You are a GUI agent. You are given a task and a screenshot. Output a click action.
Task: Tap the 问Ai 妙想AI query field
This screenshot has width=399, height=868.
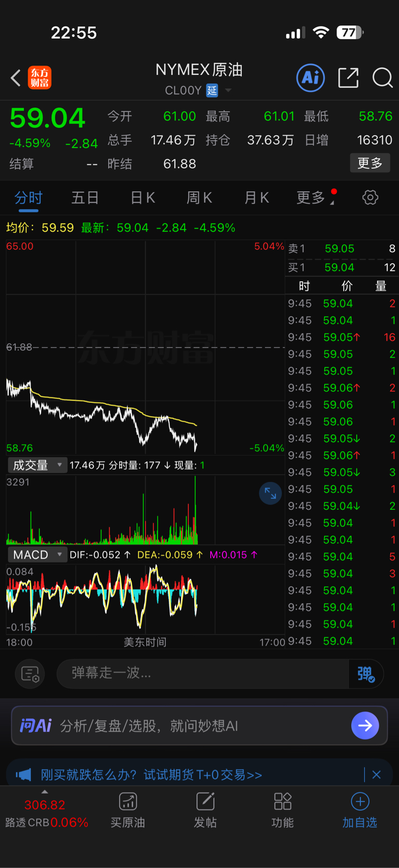coord(199,726)
